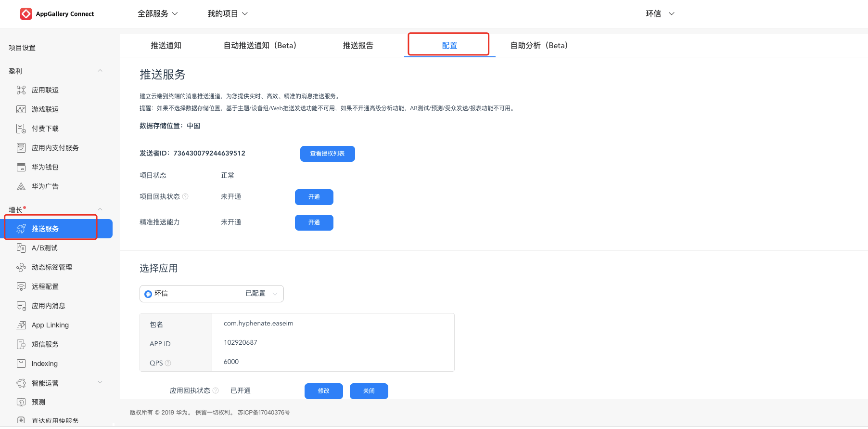This screenshot has height=429, width=868.
Task: Click the 付费下载 sidebar icon
Action: point(21,129)
